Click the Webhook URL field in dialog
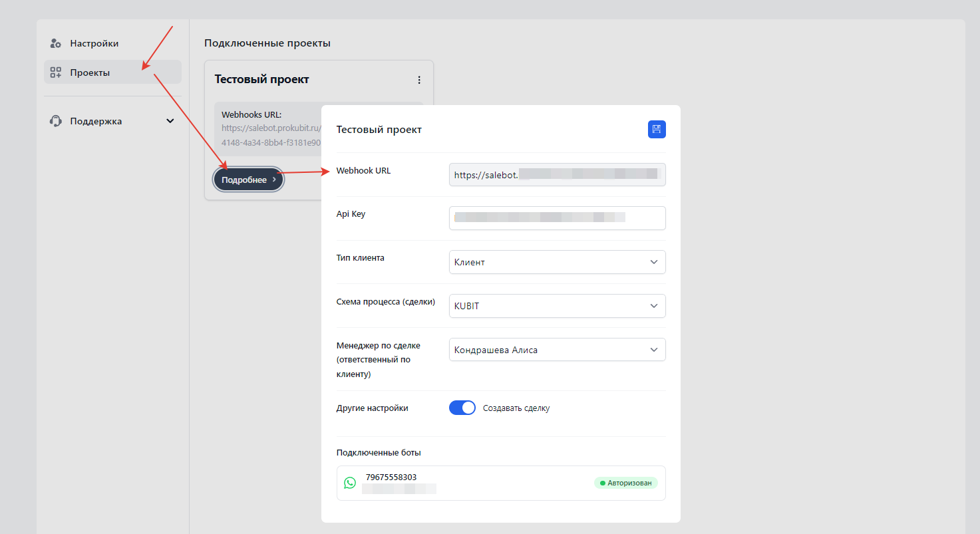 pos(557,175)
